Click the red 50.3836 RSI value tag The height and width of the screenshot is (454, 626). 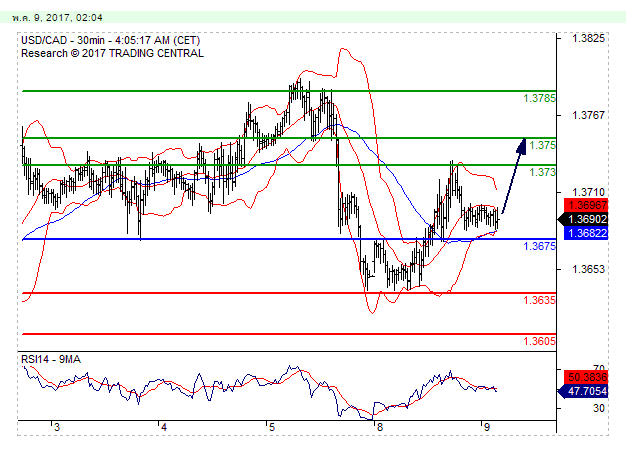click(586, 377)
